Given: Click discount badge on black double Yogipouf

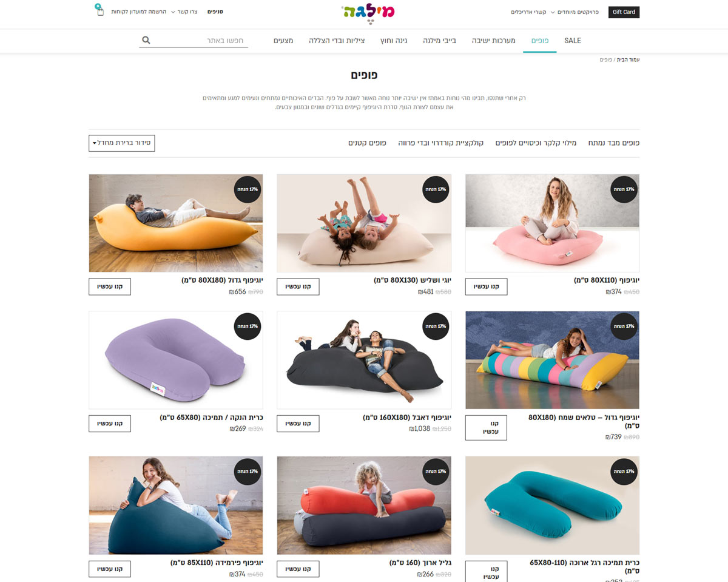Looking at the screenshot, I should click(x=435, y=327).
